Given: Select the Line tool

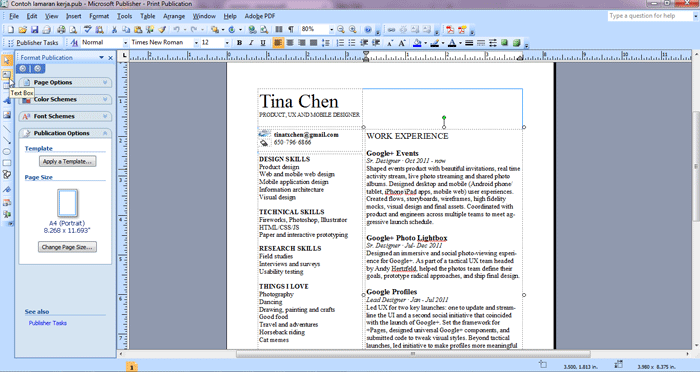Looking at the screenshot, I should [x=7, y=130].
